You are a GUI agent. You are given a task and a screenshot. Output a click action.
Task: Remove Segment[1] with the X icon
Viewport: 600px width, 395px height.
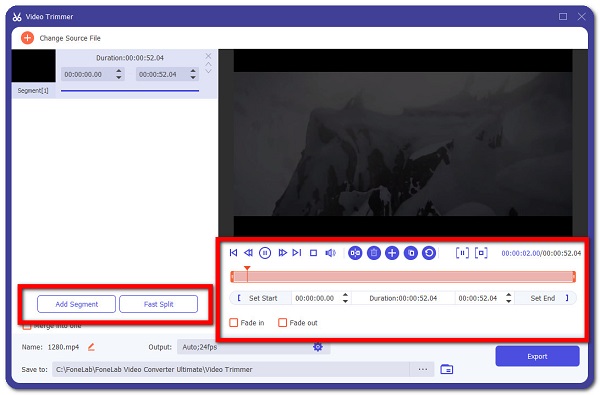(208, 56)
